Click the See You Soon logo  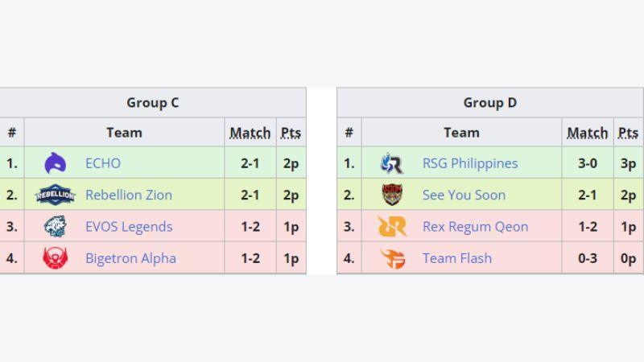[392, 195]
